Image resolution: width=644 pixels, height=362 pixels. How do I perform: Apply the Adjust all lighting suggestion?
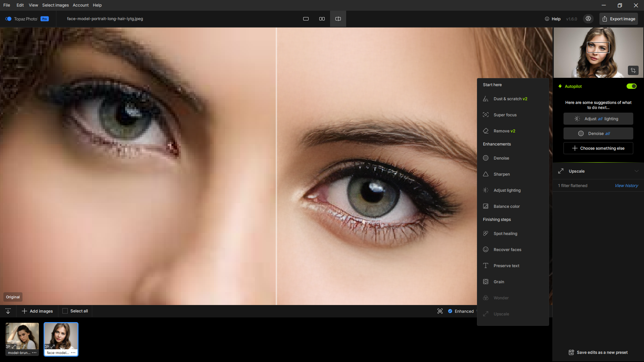pyautogui.click(x=598, y=119)
